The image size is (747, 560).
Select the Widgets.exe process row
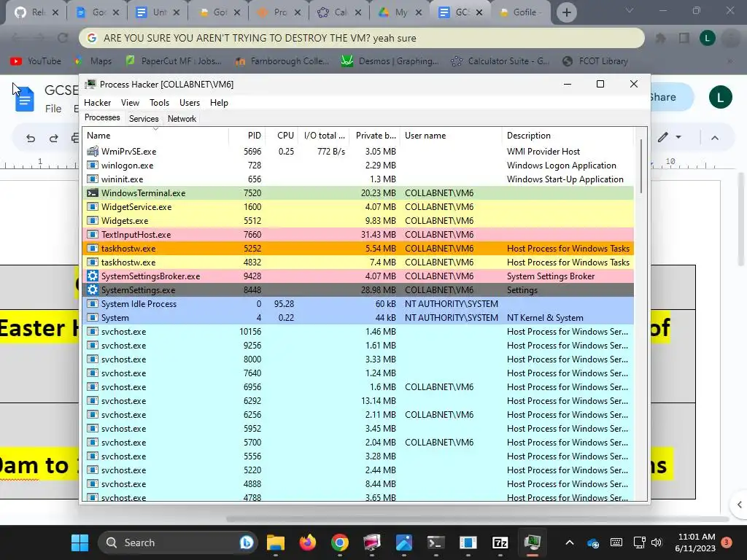pos(358,220)
